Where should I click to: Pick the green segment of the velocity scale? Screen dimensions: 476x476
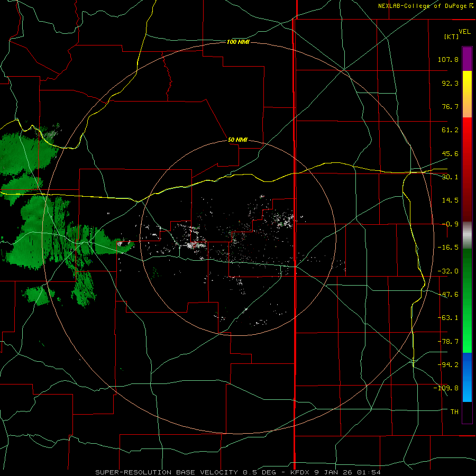pos(467,300)
